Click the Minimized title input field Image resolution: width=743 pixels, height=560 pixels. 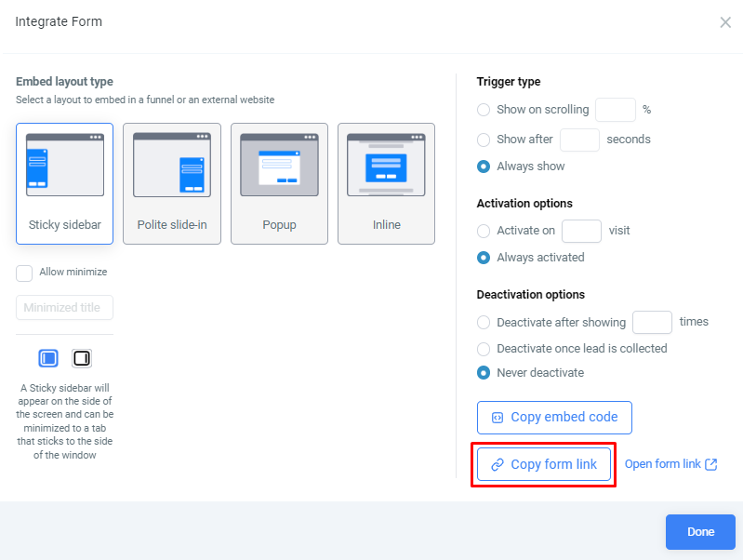[64, 308]
